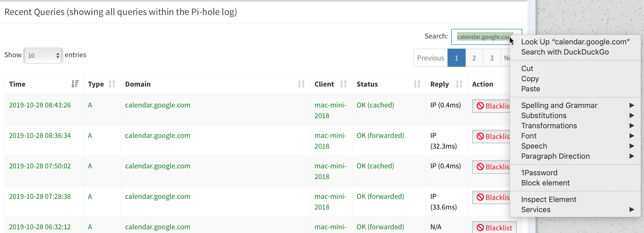Sort table by Time column icon
Viewport: 644px width, 233px height.
(75, 84)
